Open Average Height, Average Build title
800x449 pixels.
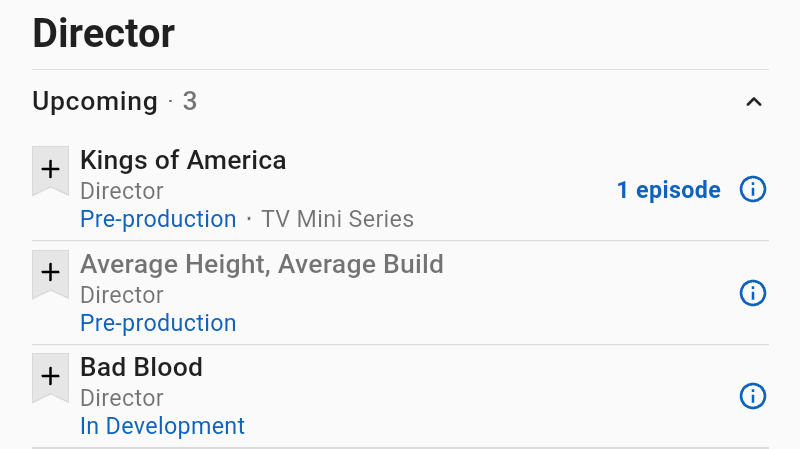click(x=261, y=264)
